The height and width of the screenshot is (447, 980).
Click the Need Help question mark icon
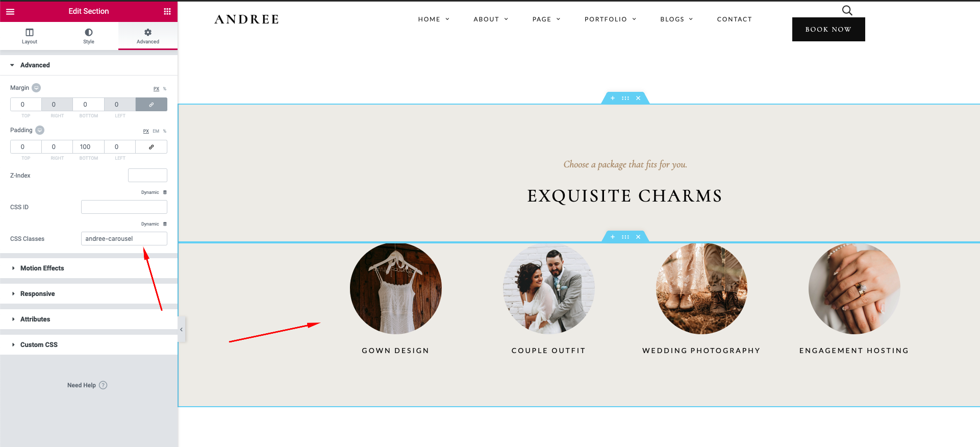[x=103, y=385]
